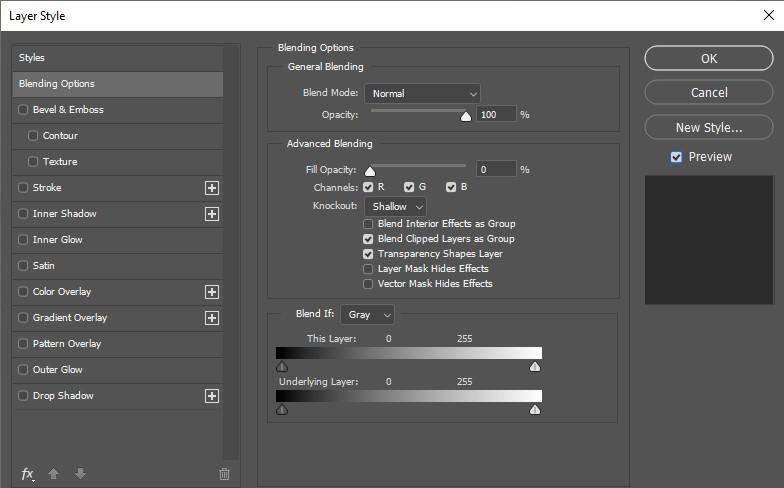The image size is (784, 488).
Task: Click This Layer black point slider
Action: point(282,367)
